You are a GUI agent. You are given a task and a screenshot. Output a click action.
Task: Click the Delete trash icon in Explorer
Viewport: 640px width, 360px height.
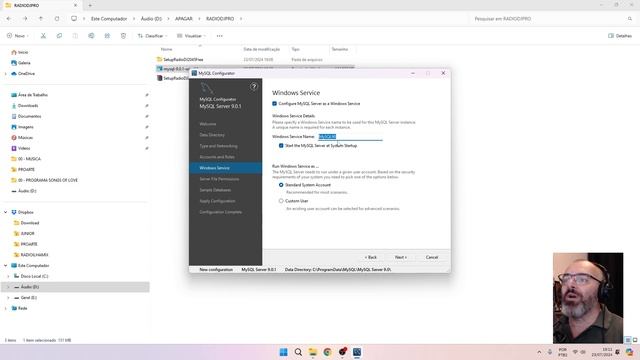coord(123,36)
